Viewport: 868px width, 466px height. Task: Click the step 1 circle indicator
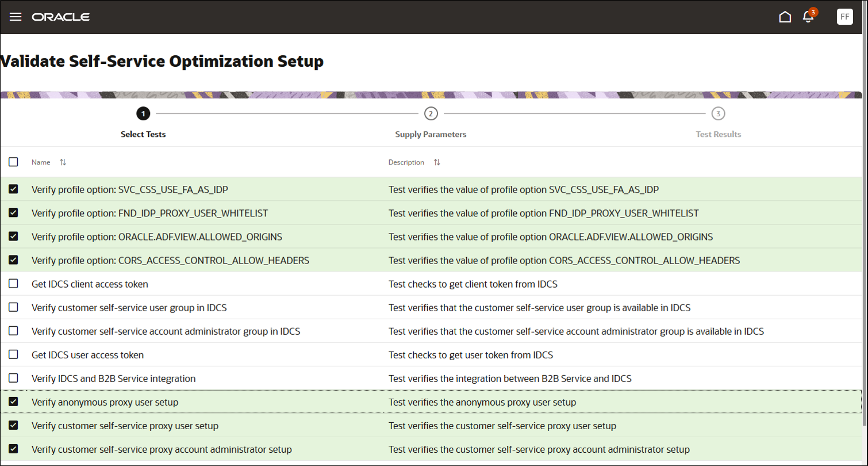143,114
